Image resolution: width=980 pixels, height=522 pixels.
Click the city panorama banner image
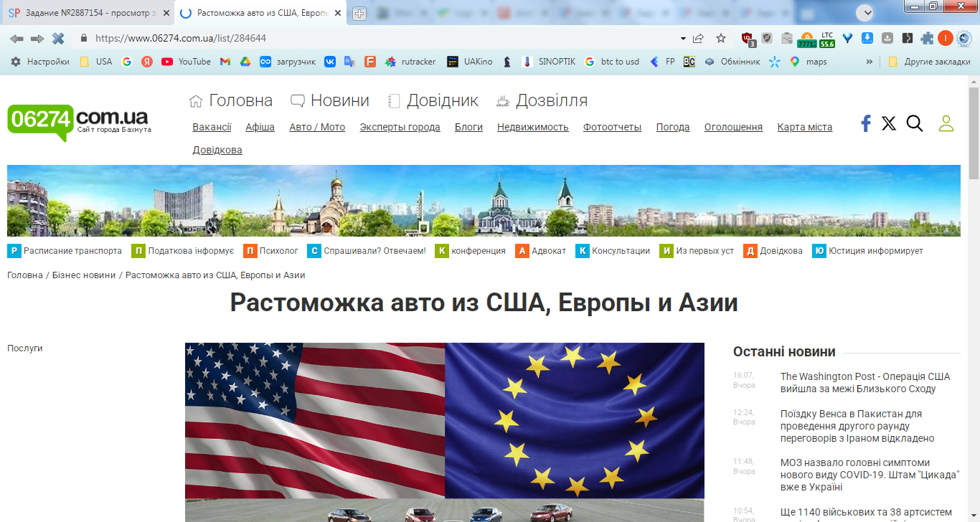coord(484,201)
